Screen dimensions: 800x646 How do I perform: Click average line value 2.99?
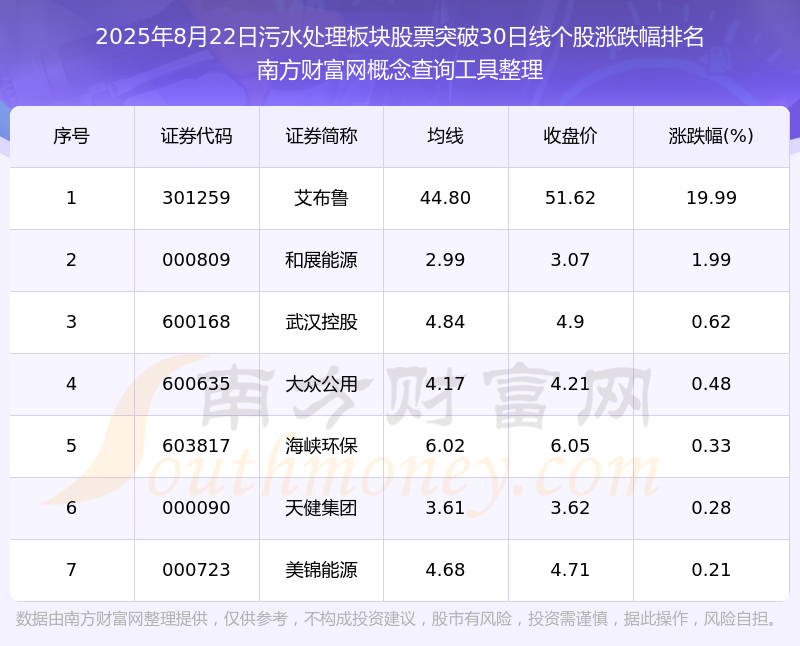[445, 260]
